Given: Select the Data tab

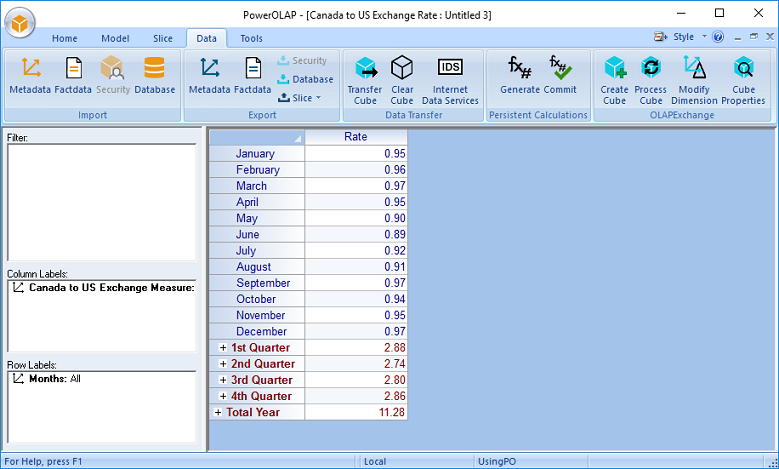Looking at the screenshot, I should 206,38.
